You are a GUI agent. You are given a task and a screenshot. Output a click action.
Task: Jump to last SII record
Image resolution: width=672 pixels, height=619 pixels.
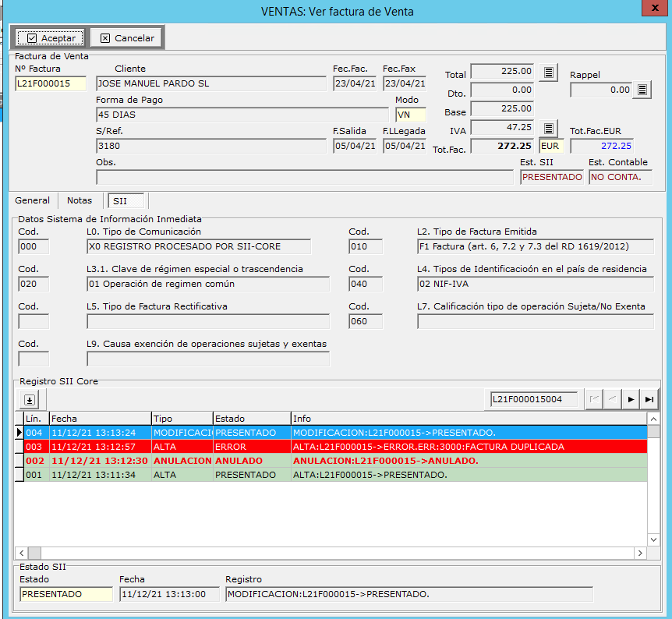coord(649,400)
